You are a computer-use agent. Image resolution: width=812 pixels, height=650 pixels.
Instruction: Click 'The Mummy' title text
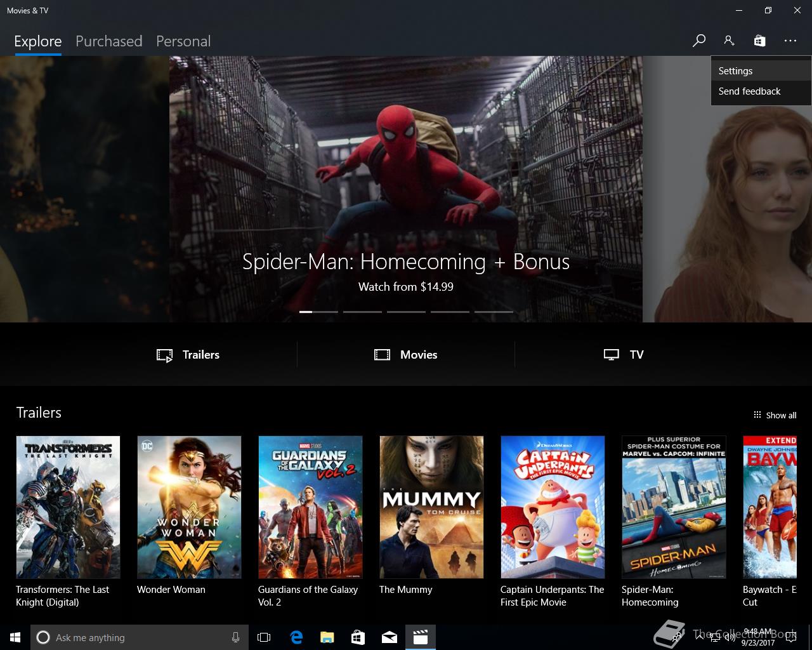tap(405, 590)
